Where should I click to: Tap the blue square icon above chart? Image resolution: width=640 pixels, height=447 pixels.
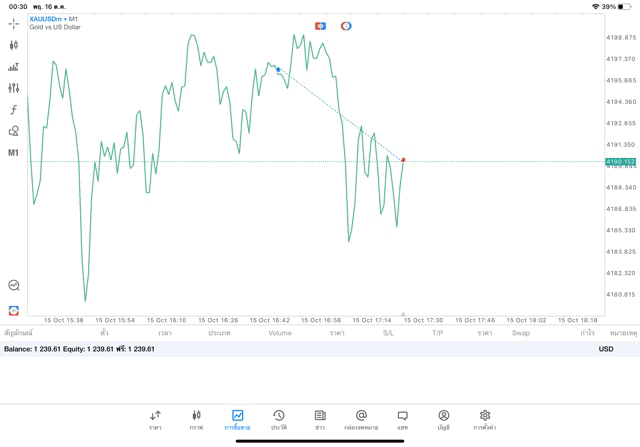(320, 26)
